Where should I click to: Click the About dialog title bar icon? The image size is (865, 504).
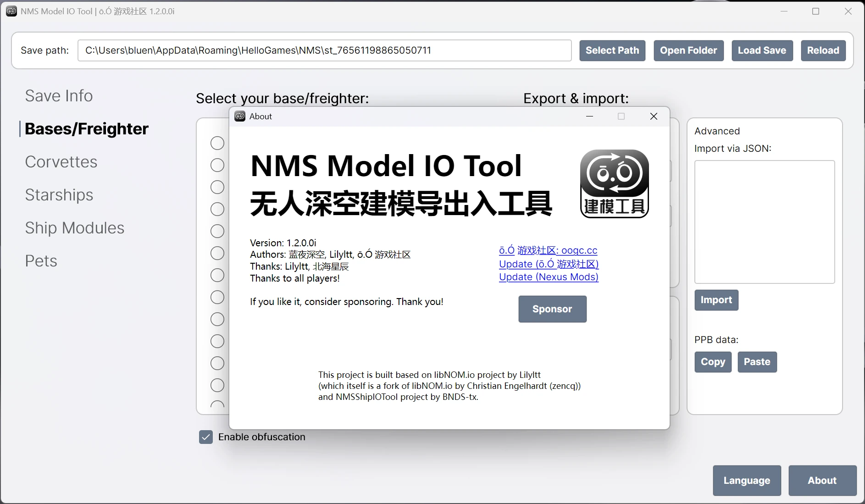[240, 116]
